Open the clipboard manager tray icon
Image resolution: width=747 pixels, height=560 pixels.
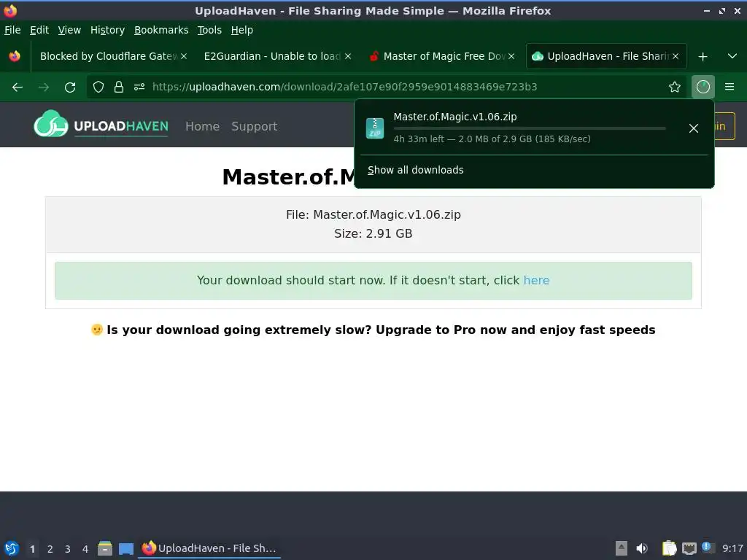pos(670,548)
